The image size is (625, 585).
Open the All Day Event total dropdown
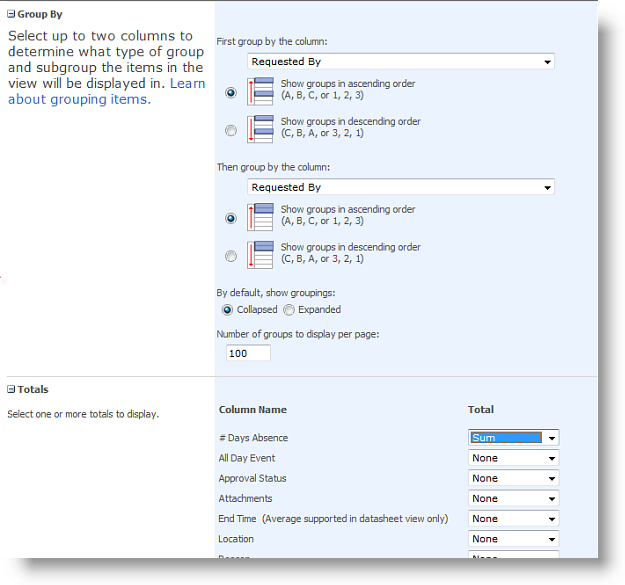tap(513, 458)
